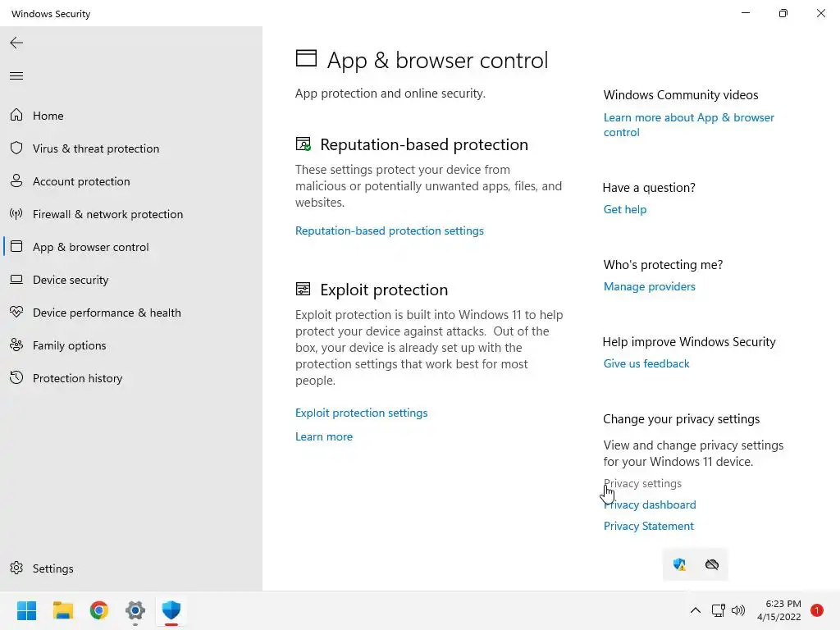Click Learn more under Exploit protection
The image size is (840, 630).
coord(324,436)
